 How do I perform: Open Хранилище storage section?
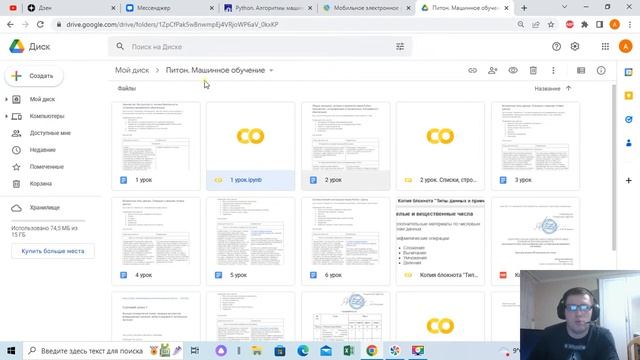pyautogui.click(x=44, y=208)
